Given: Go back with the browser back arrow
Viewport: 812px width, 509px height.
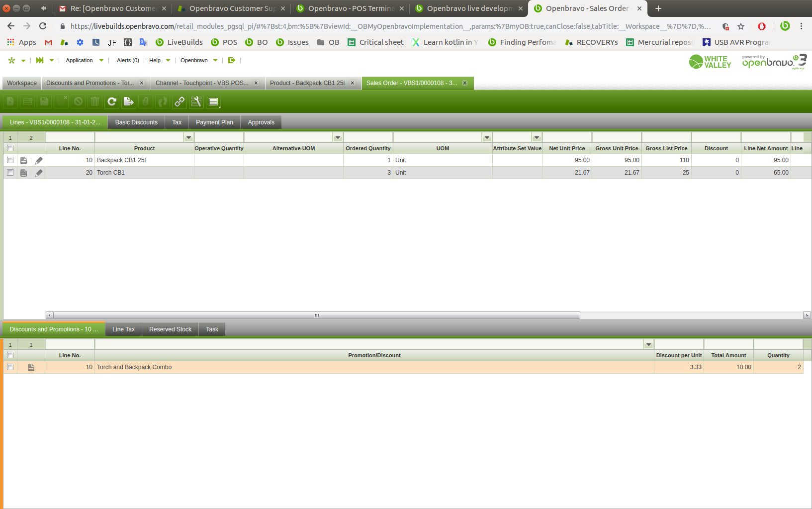Looking at the screenshot, I should [11, 26].
